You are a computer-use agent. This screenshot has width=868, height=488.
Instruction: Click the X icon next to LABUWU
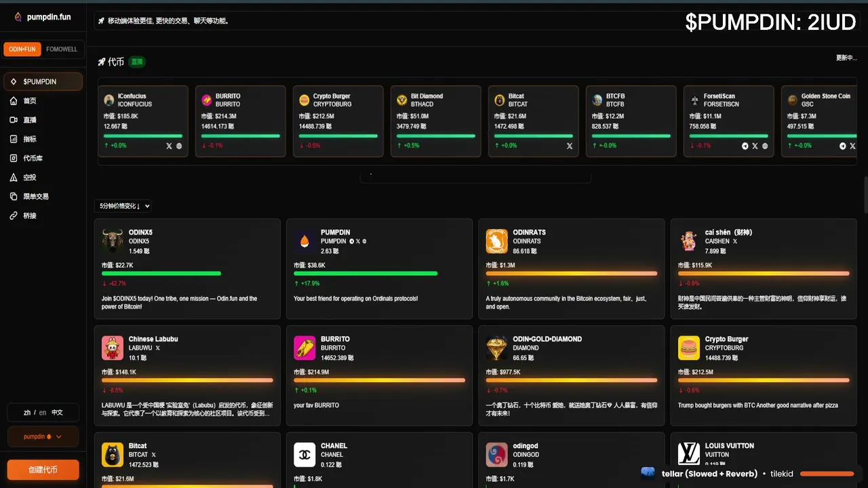[x=158, y=348]
